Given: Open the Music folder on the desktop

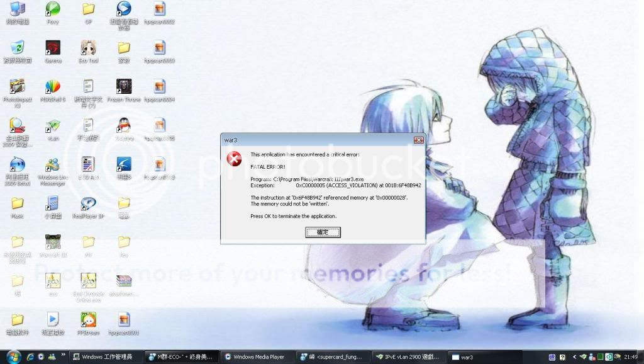Looking at the screenshot, I should click(x=18, y=203).
